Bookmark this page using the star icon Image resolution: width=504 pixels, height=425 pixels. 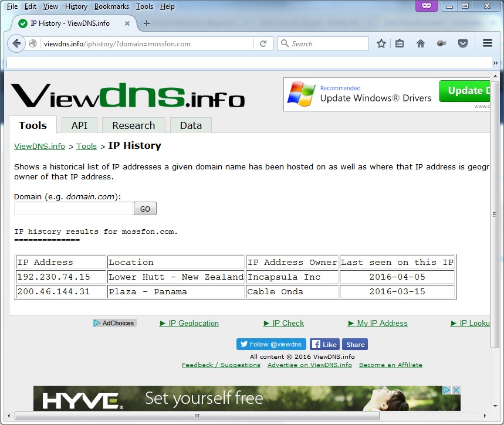381,43
